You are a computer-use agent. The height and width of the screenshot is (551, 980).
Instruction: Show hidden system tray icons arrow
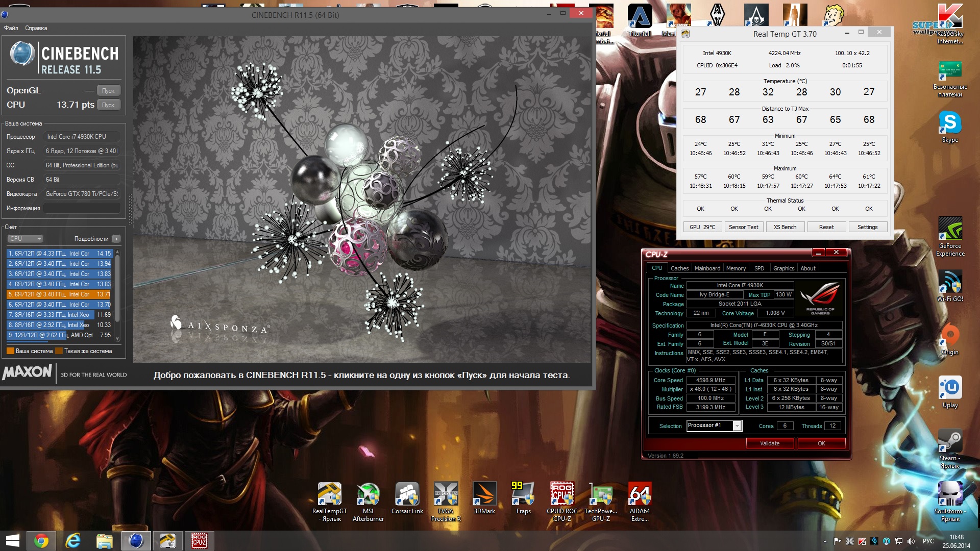point(825,541)
